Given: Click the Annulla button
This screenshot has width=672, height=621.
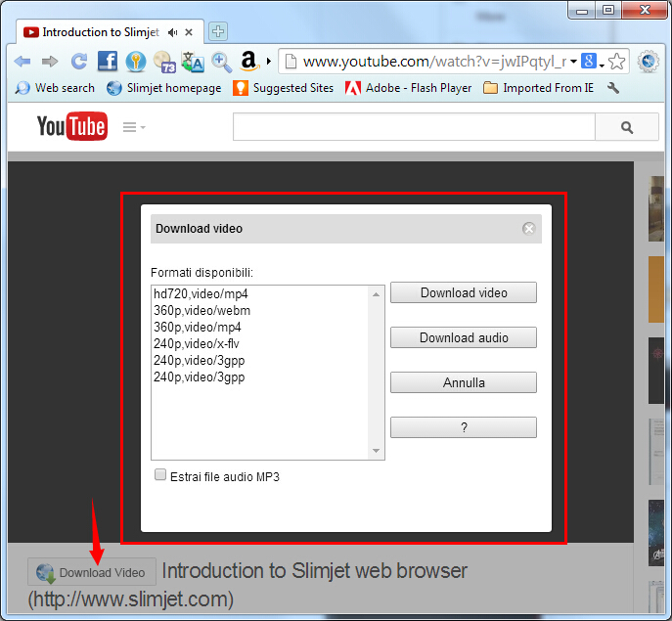Looking at the screenshot, I should coord(464,382).
